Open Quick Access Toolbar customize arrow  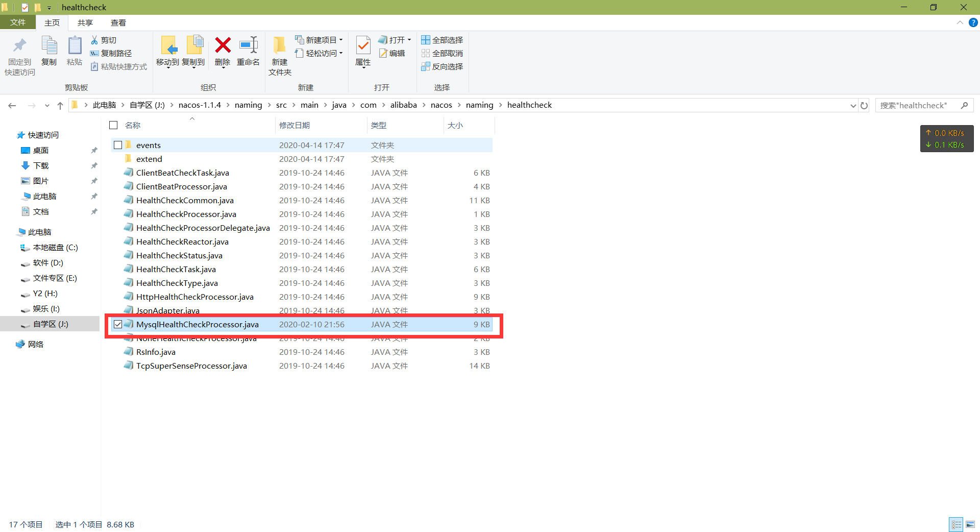[50, 8]
